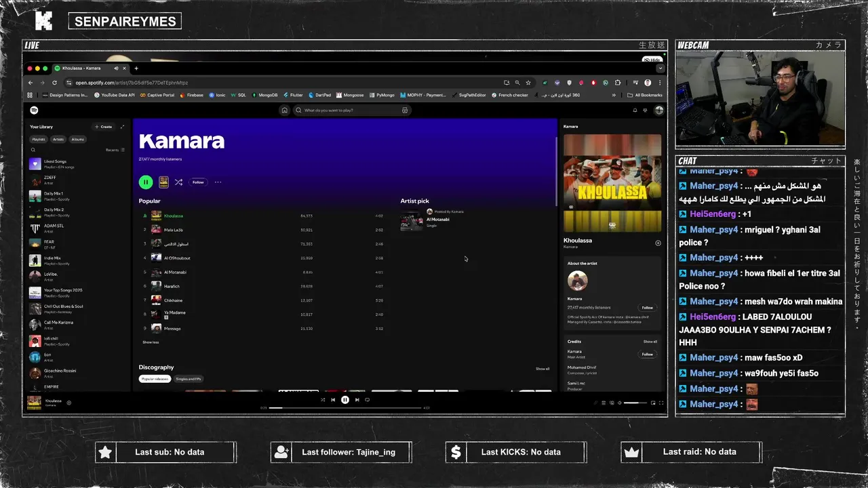Viewport: 868px width, 488px height.
Task: Filter library by Playlists chip
Action: [39, 140]
